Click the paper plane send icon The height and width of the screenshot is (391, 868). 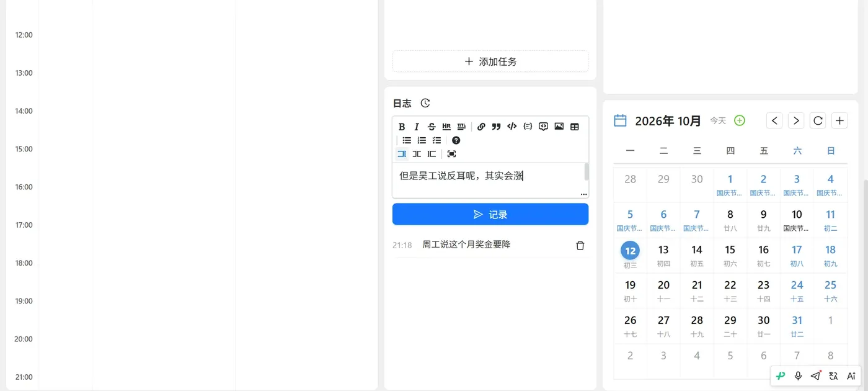click(x=816, y=375)
